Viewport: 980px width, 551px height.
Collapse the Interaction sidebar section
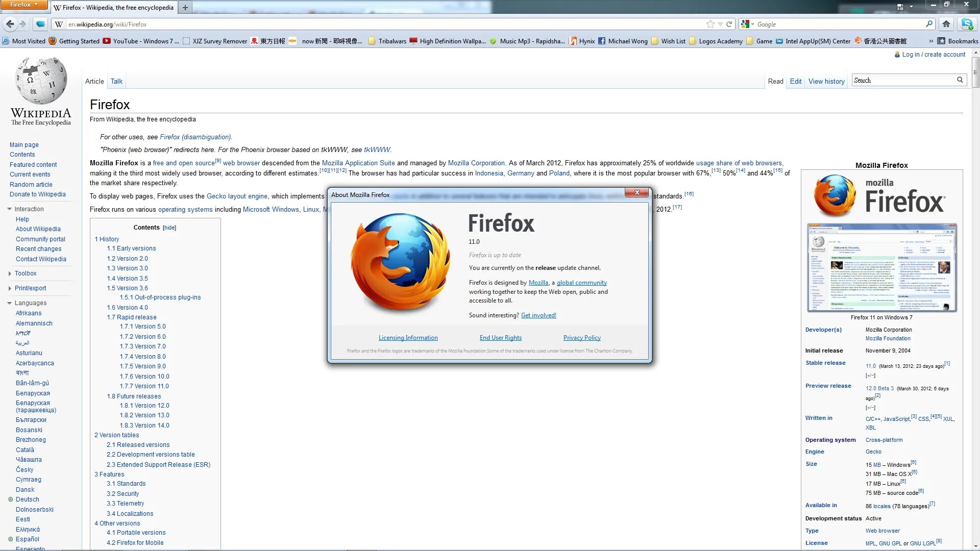(29, 209)
